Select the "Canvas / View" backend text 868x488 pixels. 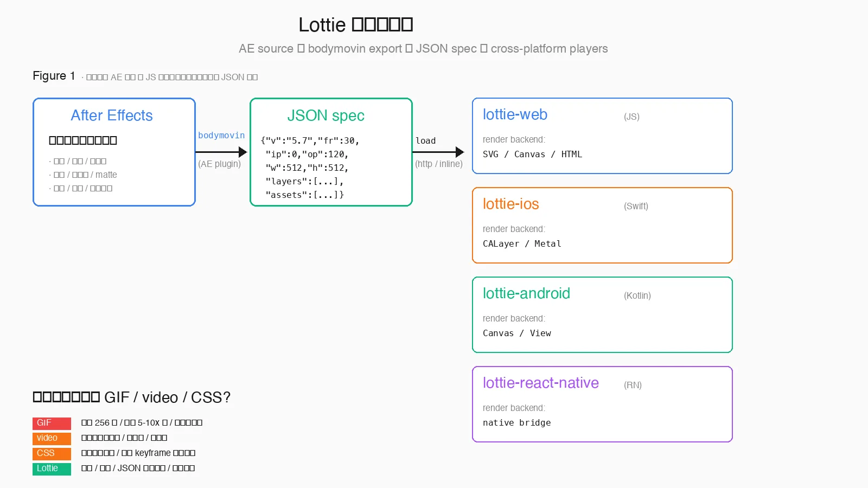pyautogui.click(x=516, y=333)
